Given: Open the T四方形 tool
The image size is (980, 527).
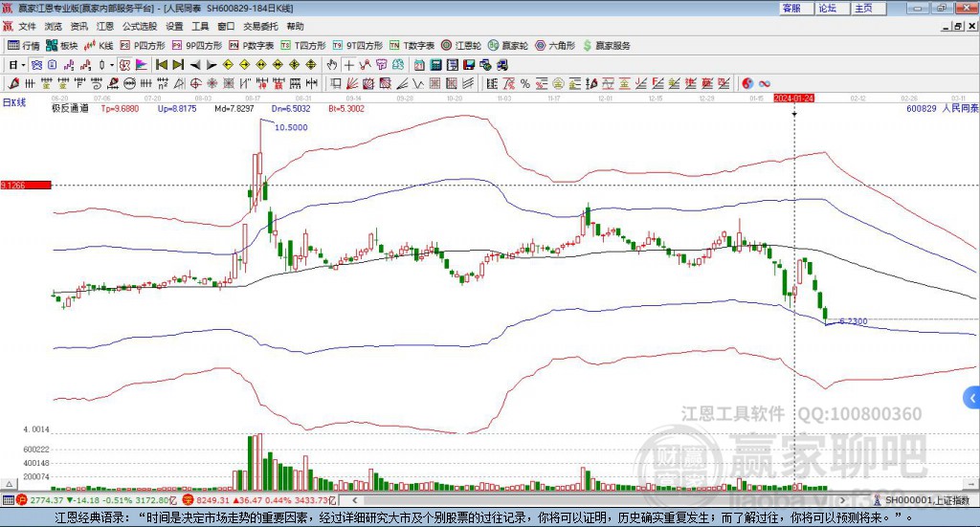Looking at the screenshot, I should (303, 46).
